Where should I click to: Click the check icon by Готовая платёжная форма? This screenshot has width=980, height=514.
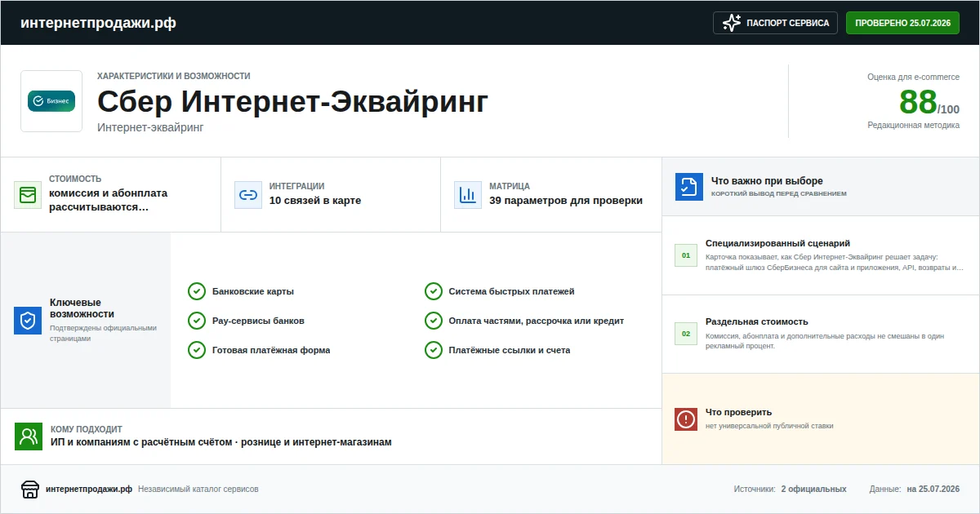pos(197,350)
